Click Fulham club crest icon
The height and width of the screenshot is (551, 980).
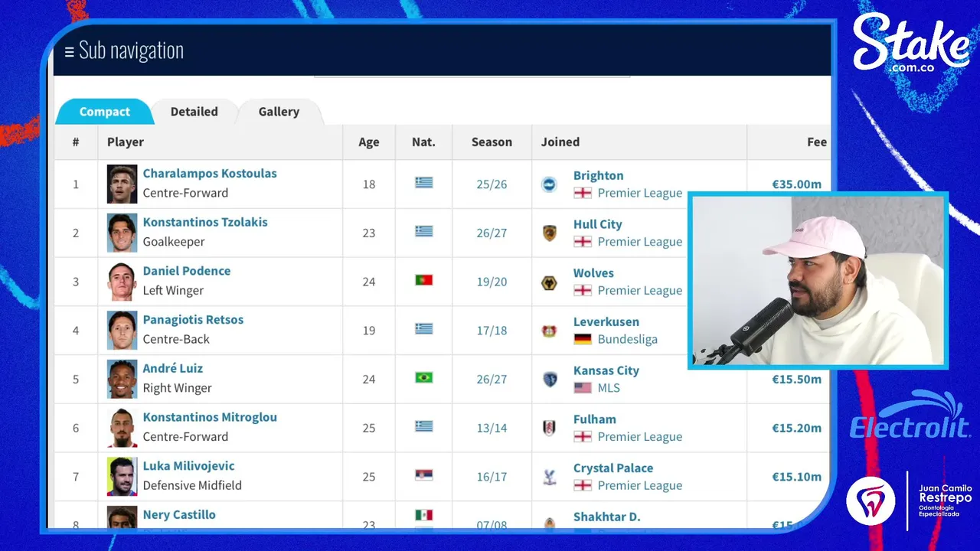click(x=549, y=428)
